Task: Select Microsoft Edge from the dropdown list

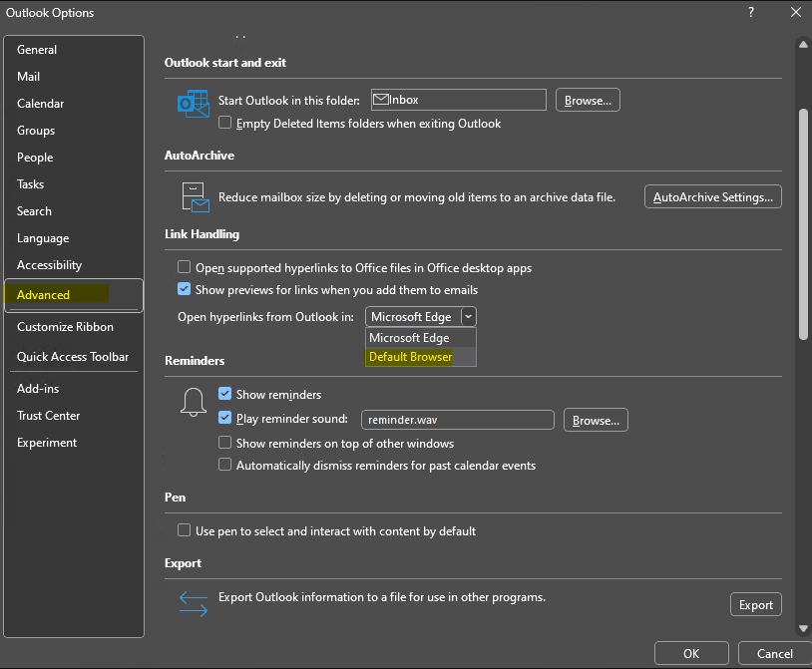Action: [x=409, y=337]
